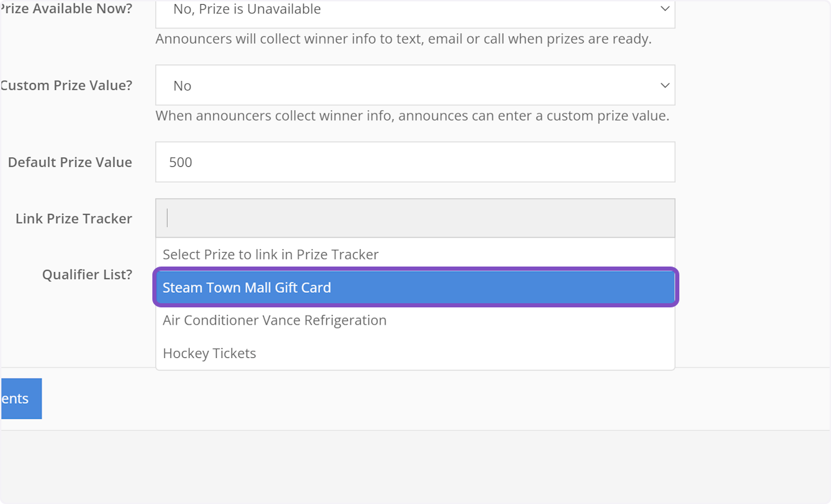Click chevron arrow on Prize Available dropdown
831x504 pixels.
[x=665, y=9]
